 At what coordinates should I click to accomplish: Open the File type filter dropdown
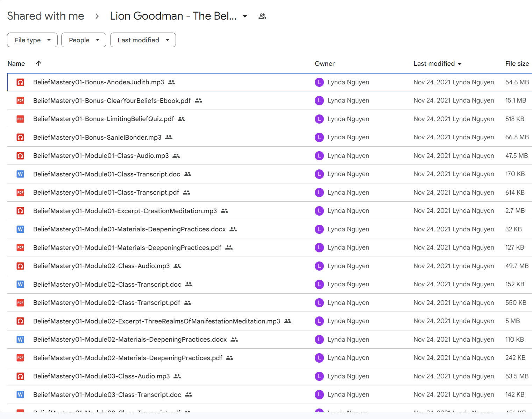[x=32, y=40]
